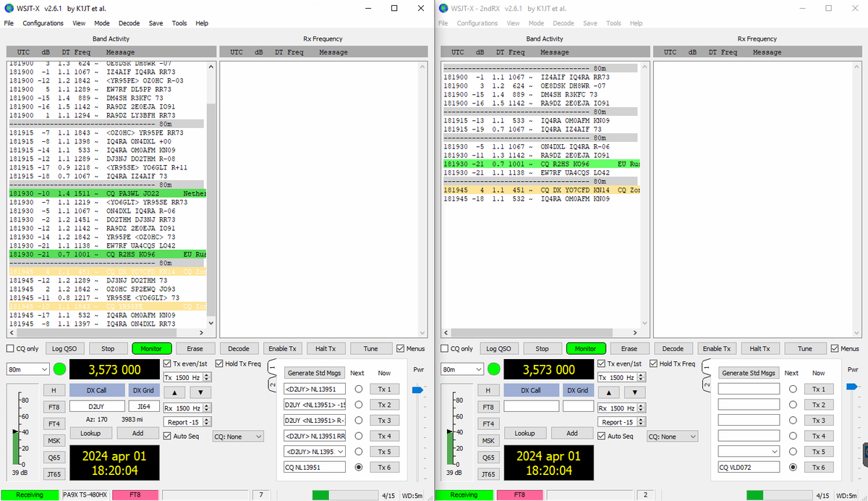Click up-arrow frequency button in 2ndRX window

610,392
